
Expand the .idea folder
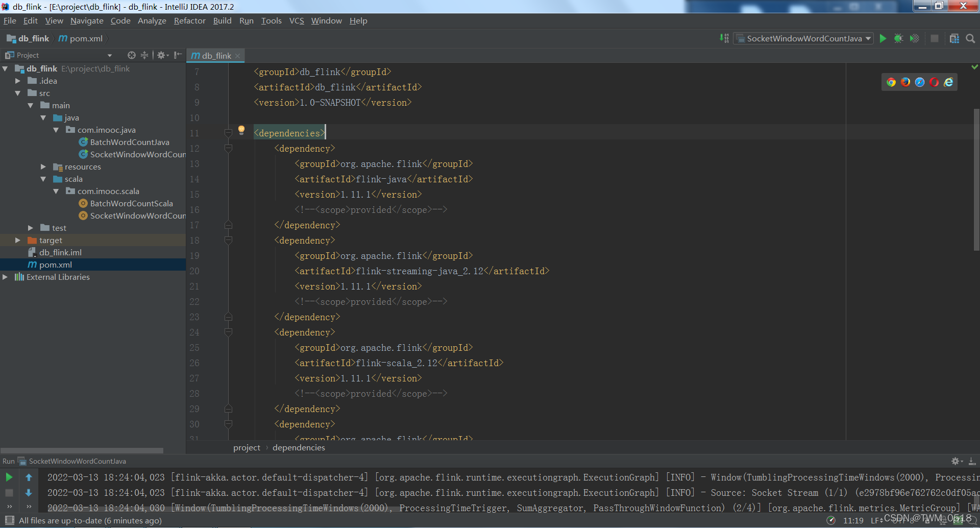[18, 81]
